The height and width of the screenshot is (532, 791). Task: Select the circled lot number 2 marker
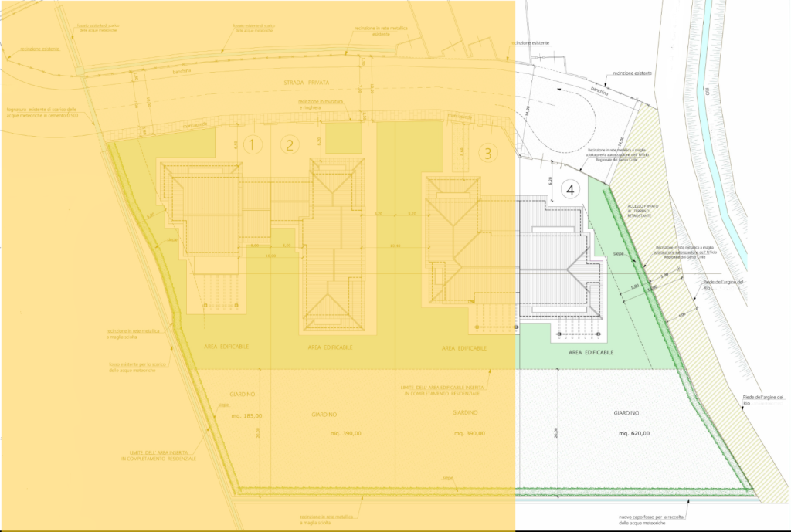coord(290,144)
